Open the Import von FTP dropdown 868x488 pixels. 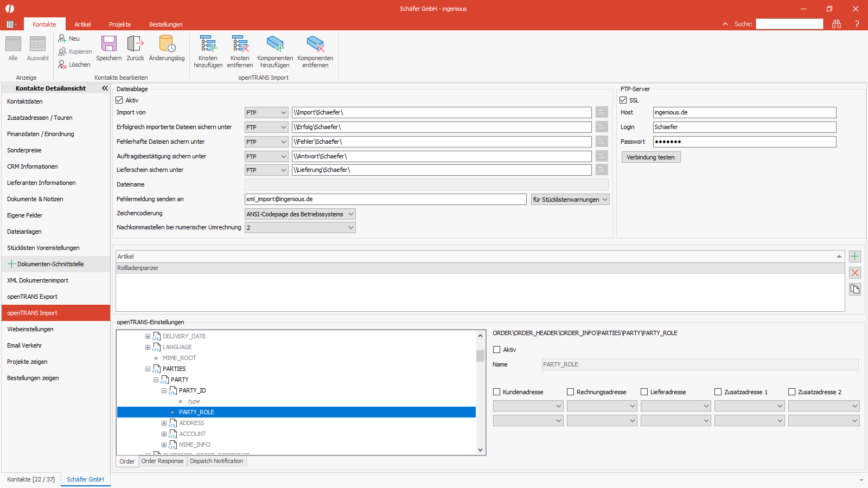pos(266,113)
